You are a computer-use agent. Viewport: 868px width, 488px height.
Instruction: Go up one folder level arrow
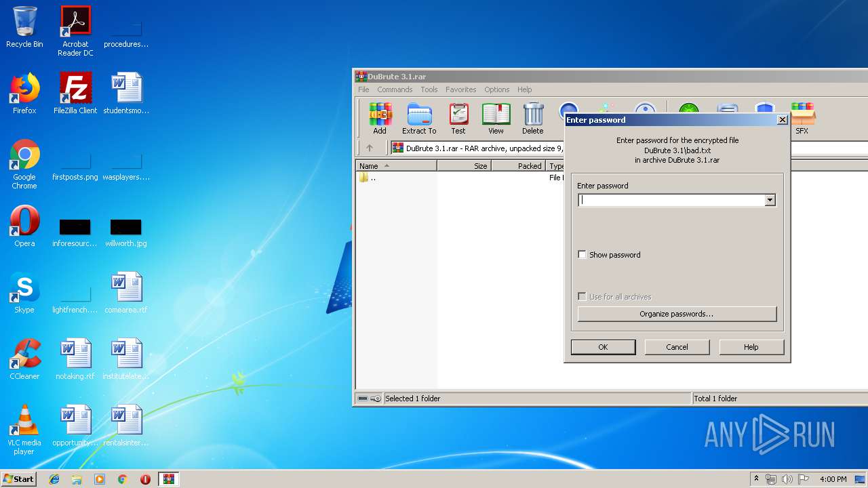click(370, 148)
